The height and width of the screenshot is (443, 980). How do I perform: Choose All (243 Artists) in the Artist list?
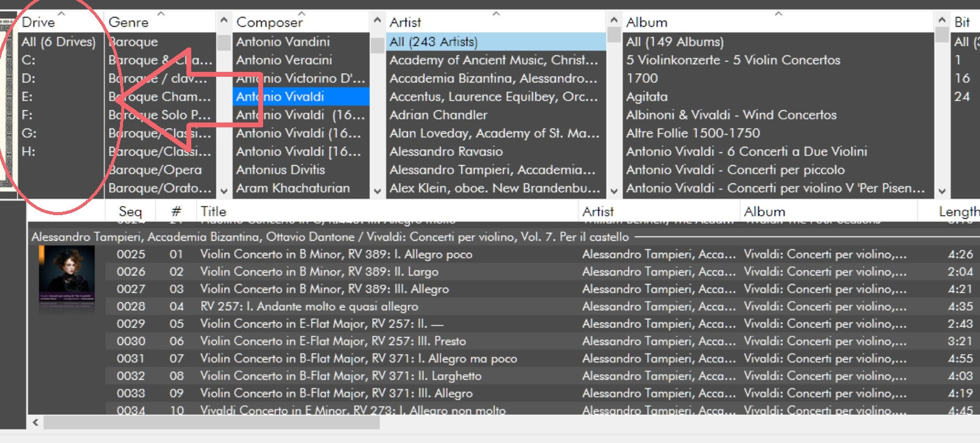tap(434, 41)
